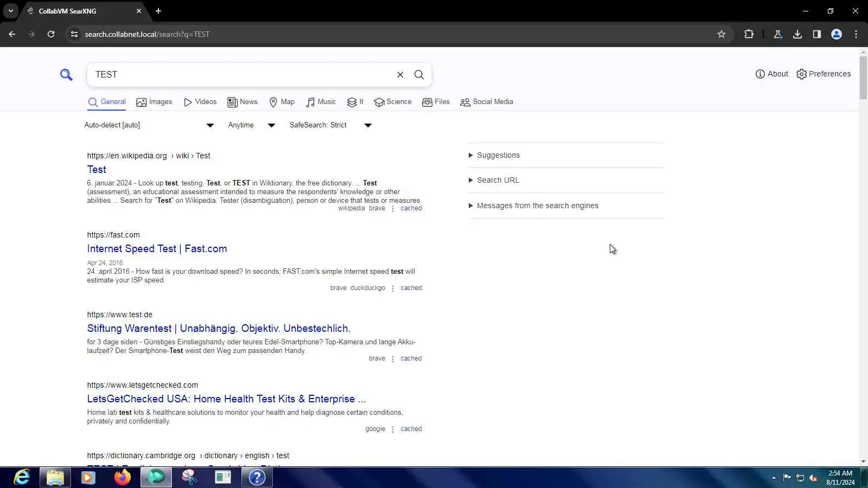This screenshot has width=868, height=488.
Task: Open Internet Speed Test | Fast.com result
Action: pos(157,249)
